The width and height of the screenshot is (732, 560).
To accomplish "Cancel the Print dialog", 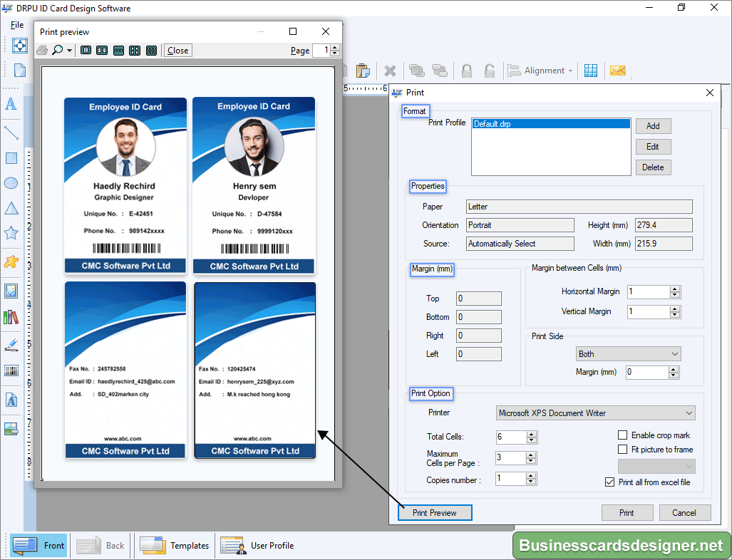I will coord(684,512).
